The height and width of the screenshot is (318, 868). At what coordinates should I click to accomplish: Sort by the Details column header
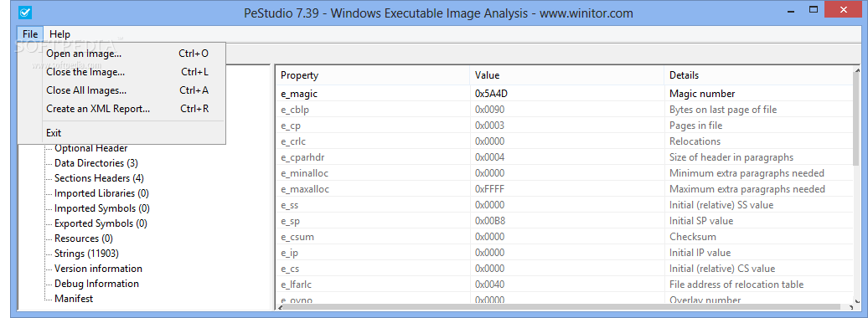click(758, 75)
